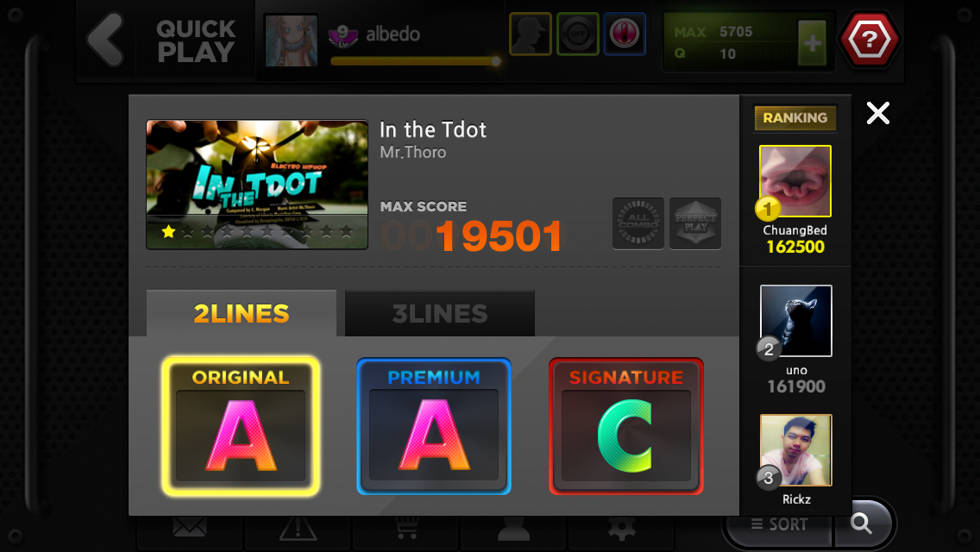Open the gear settings icon
The image size is (980, 552).
click(621, 528)
